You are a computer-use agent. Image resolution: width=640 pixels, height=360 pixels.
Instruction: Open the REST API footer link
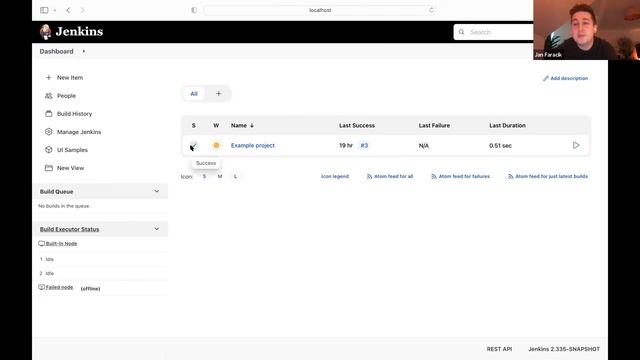pyautogui.click(x=499, y=349)
